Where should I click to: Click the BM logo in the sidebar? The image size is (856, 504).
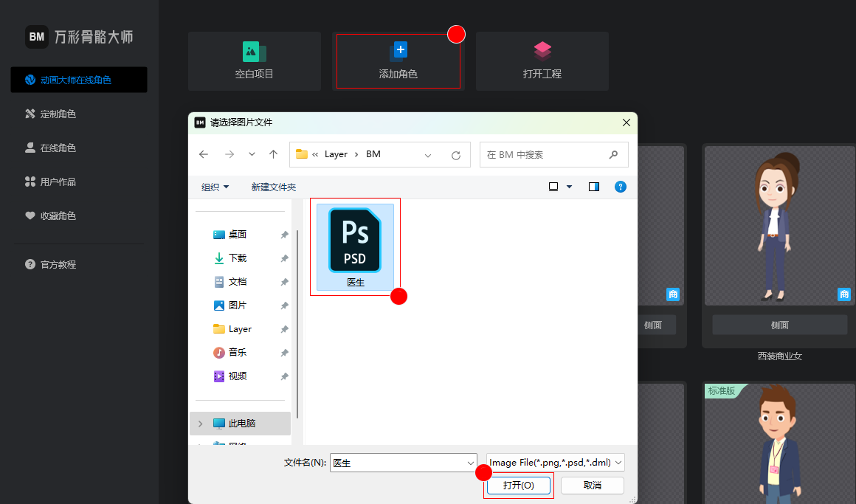(x=37, y=37)
